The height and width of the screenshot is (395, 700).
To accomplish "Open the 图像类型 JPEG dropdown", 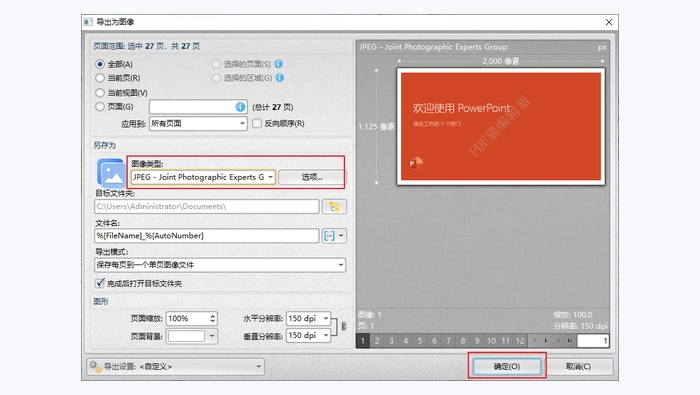I will 203,177.
